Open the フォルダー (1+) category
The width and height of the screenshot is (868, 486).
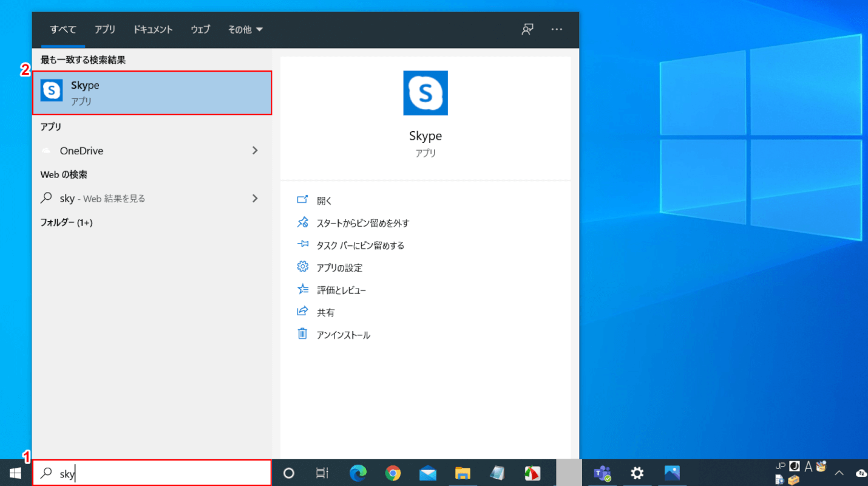coord(66,222)
